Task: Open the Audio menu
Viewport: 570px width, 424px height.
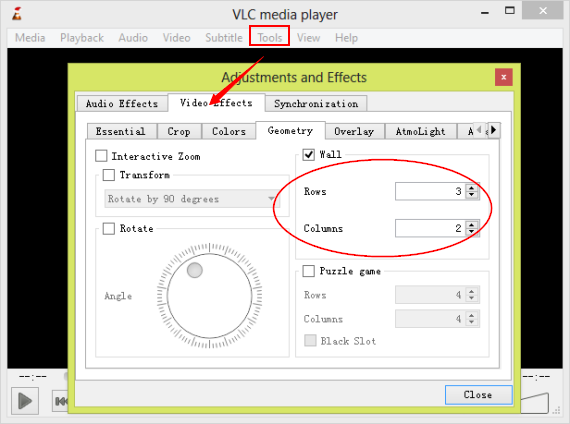Action: [133, 37]
